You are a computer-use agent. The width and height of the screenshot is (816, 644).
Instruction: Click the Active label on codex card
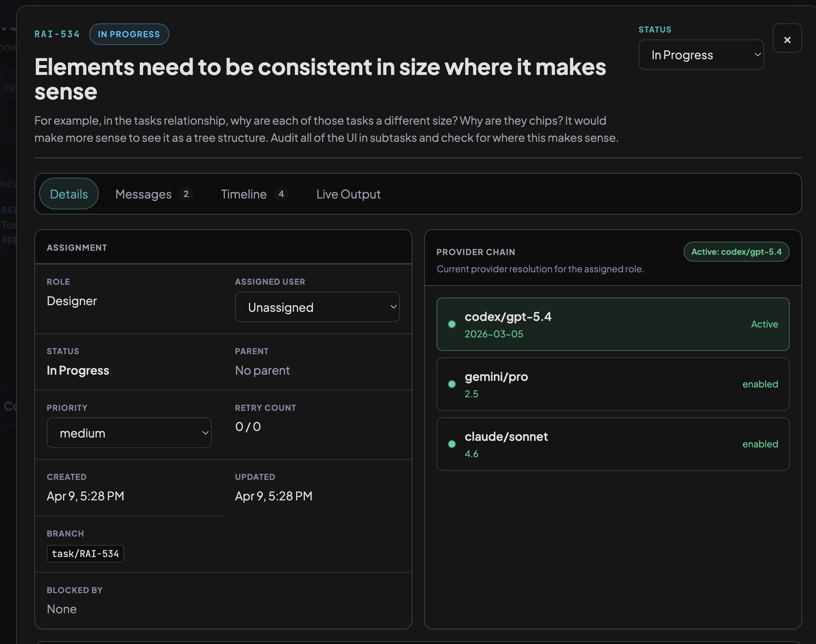764,324
